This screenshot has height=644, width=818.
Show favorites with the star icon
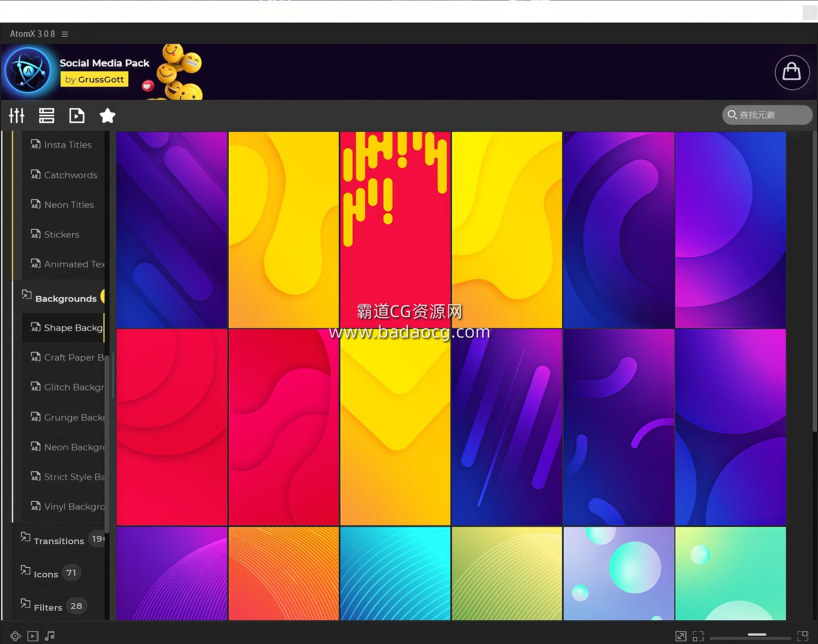(x=107, y=116)
